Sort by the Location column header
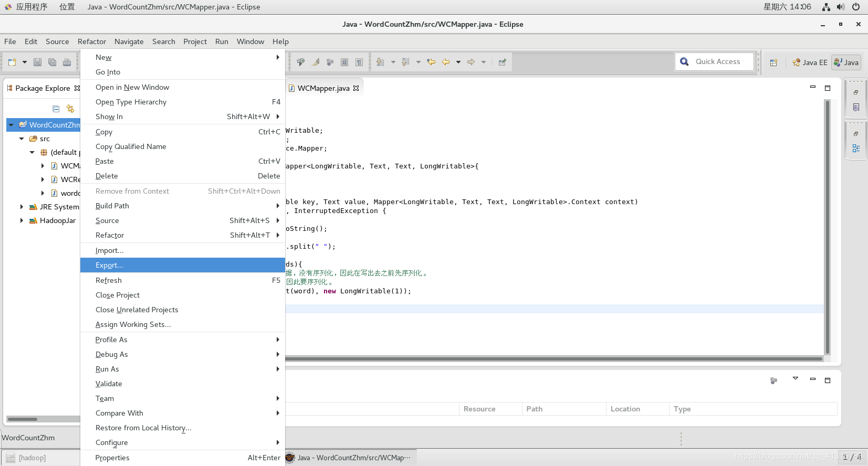 click(x=637, y=409)
